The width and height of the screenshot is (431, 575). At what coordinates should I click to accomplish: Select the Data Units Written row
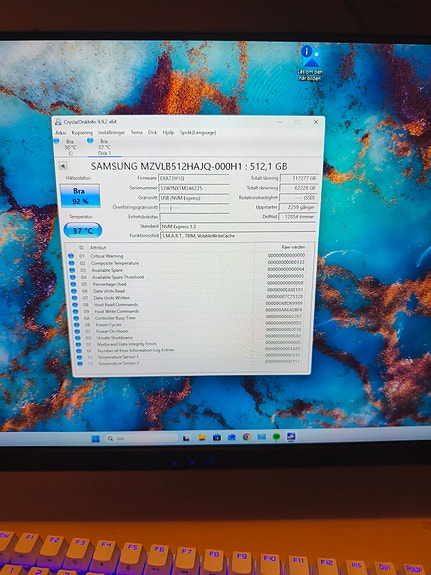(187, 297)
